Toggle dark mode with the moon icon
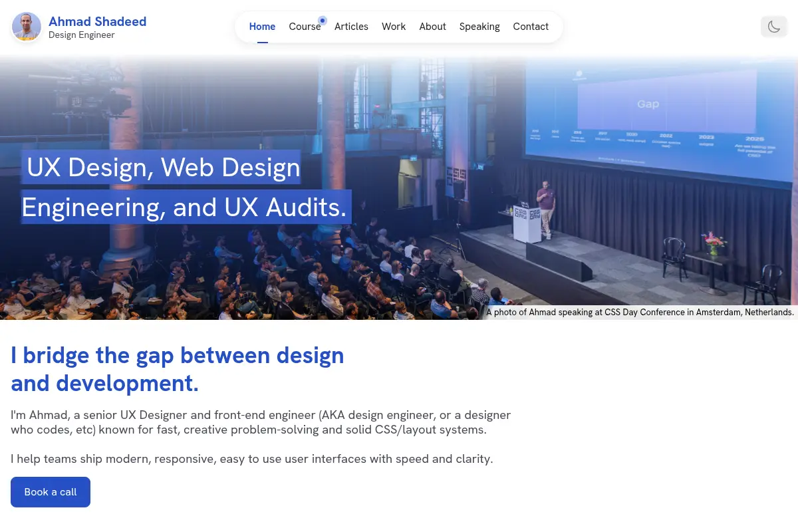The width and height of the screenshot is (798, 532). click(x=774, y=27)
